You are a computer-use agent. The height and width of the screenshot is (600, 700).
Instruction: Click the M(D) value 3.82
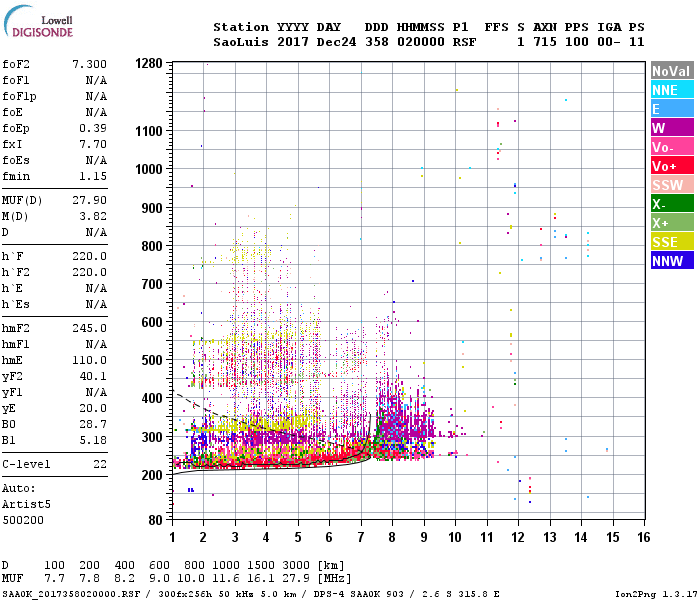93,217
